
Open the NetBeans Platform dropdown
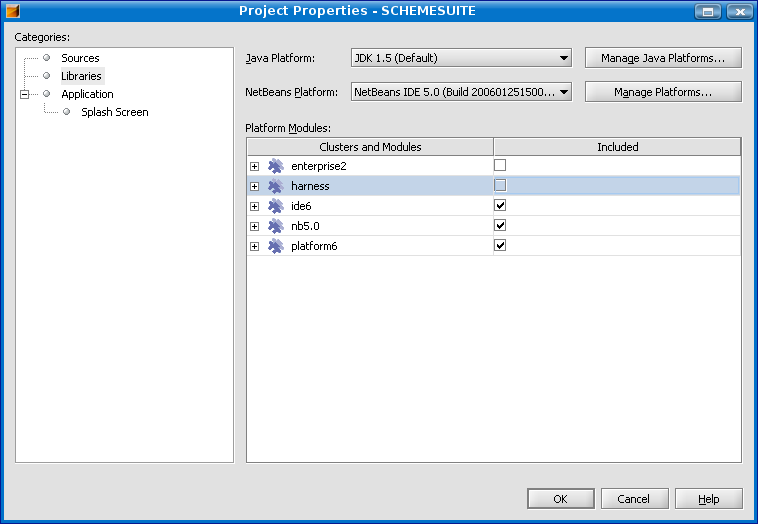tap(461, 92)
